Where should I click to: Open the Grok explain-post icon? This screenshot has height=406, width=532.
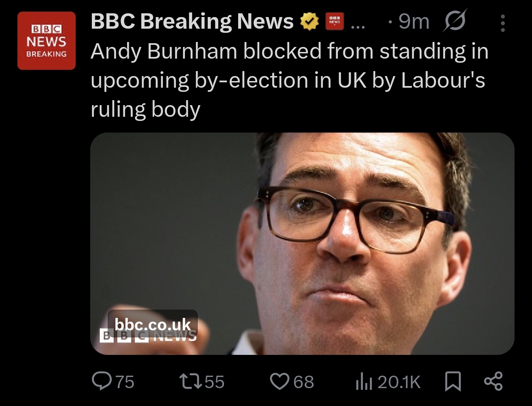pyautogui.click(x=455, y=22)
